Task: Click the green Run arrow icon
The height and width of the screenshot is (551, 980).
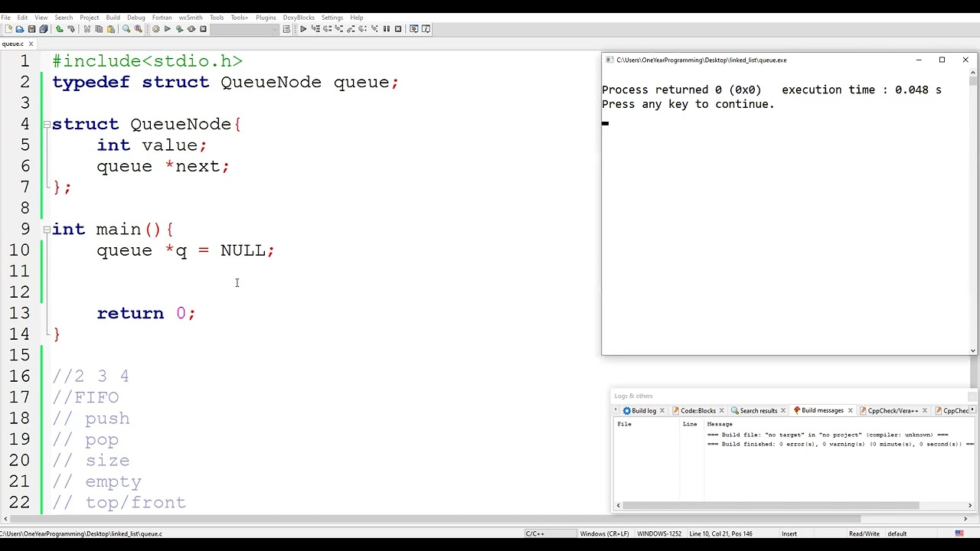Action: click(168, 29)
